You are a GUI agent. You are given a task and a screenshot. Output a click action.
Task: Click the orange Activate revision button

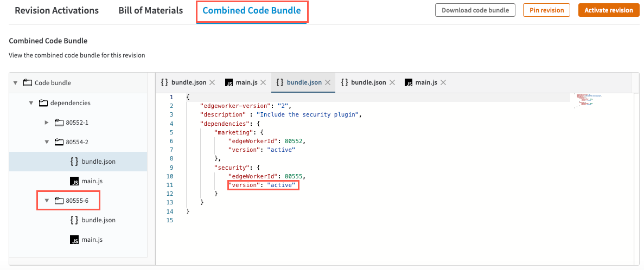click(x=608, y=10)
